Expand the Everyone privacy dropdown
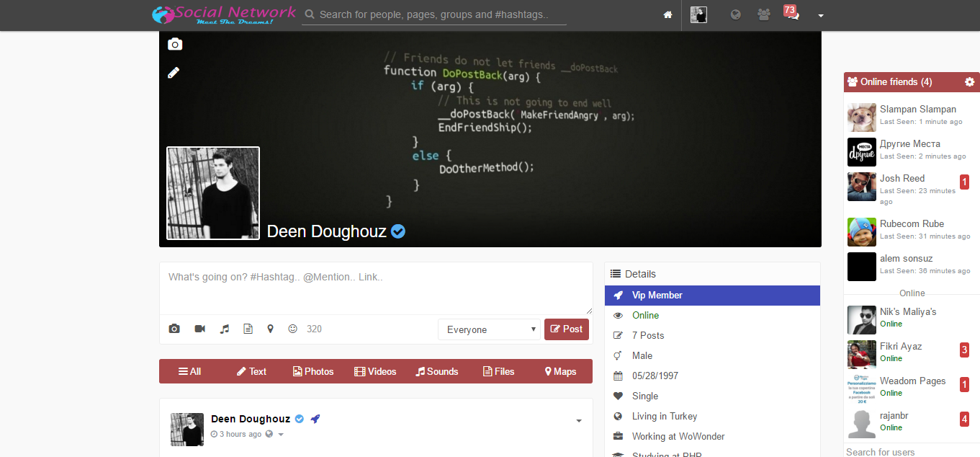The width and height of the screenshot is (980, 457). (x=489, y=329)
